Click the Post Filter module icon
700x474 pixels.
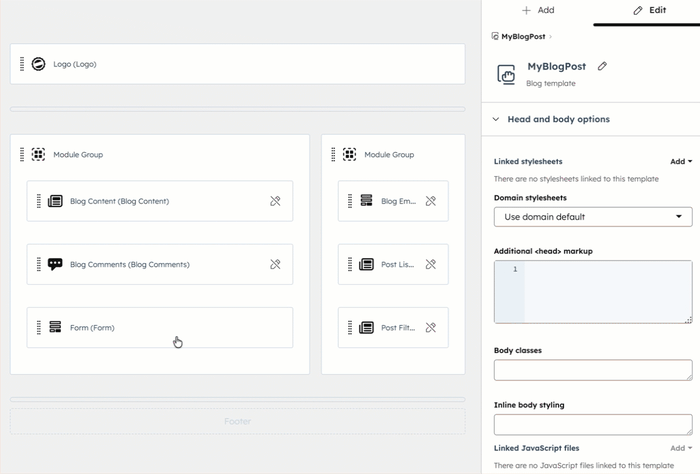click(366, 327)
